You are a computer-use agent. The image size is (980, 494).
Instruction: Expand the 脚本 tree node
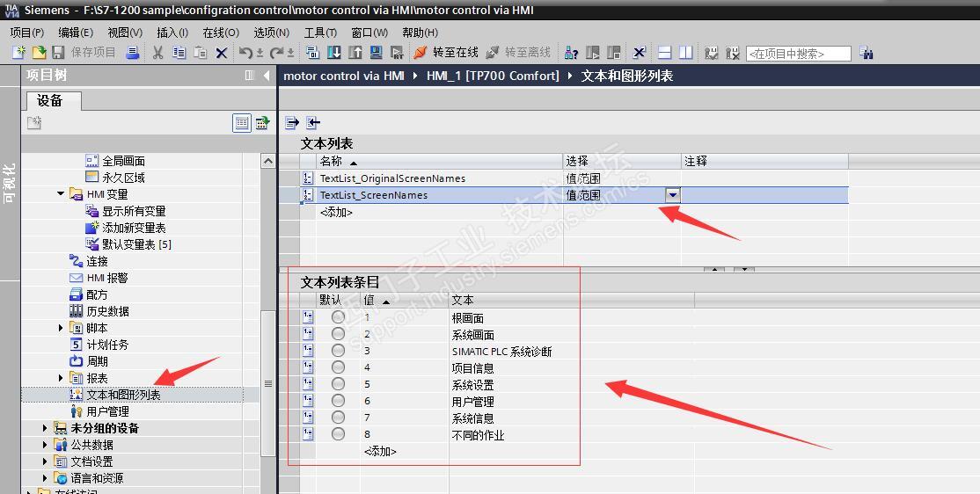click(x=61, y=328)
